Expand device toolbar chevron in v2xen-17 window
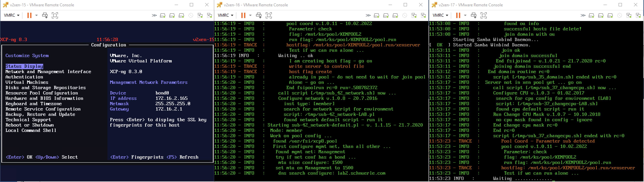The width and height of the screenshot is (644, 182). (583, 16)
